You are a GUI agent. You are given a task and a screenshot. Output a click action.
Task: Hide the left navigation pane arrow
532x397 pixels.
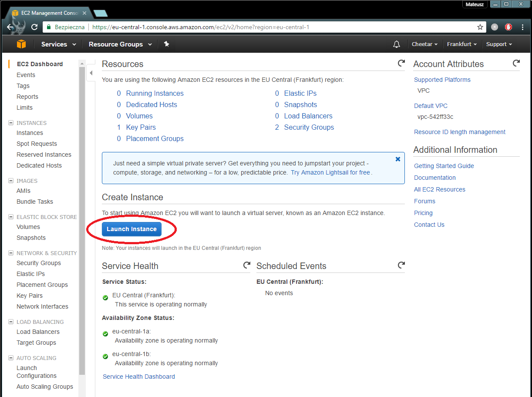click(91, 73)
